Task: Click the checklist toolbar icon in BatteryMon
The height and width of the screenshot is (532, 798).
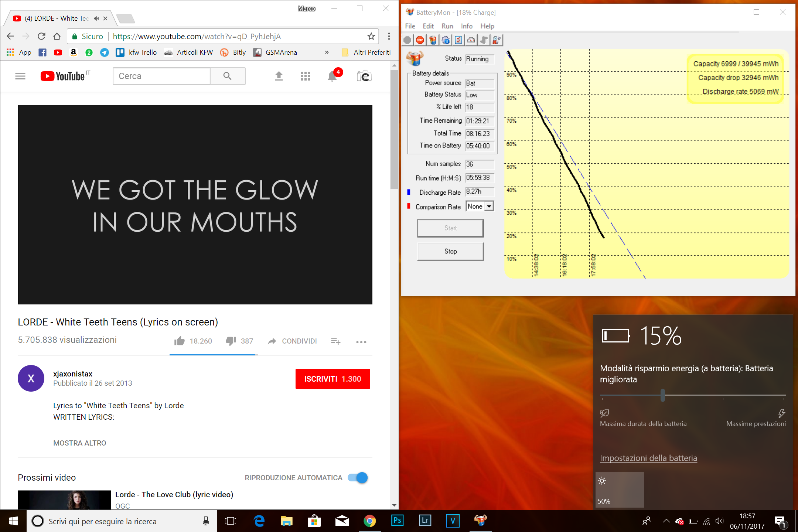Action: click(x=458, y=40)
